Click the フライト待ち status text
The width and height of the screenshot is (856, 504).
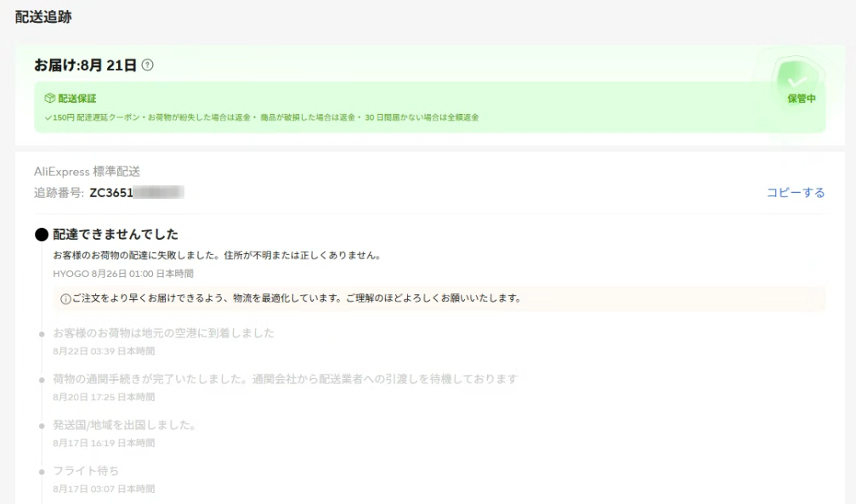(86, 471)
